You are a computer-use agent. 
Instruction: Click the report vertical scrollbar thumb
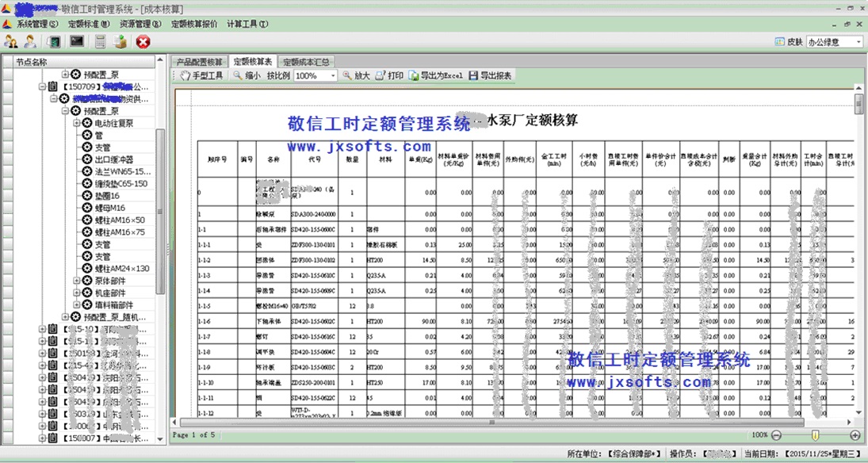858,104
